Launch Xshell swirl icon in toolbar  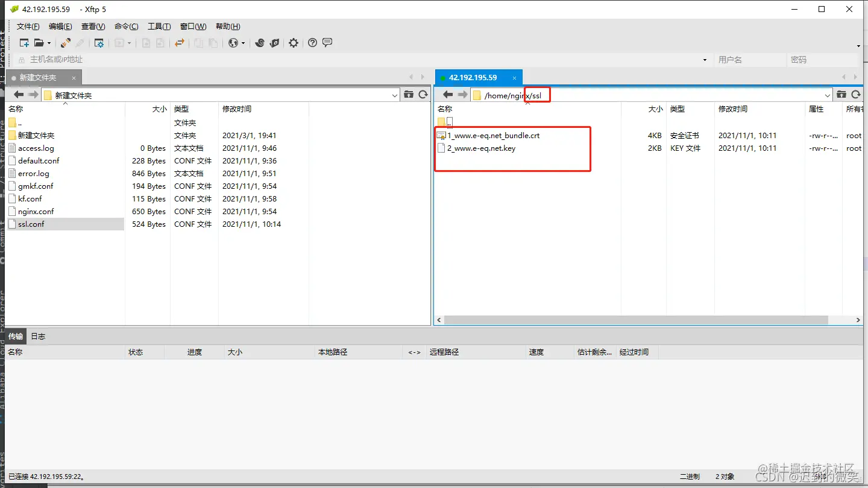pyautogui.click(x=260, y=43)
